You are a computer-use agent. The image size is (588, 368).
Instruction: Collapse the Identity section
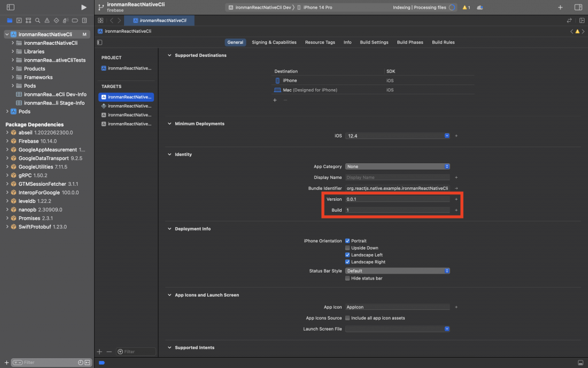[169, 155]
